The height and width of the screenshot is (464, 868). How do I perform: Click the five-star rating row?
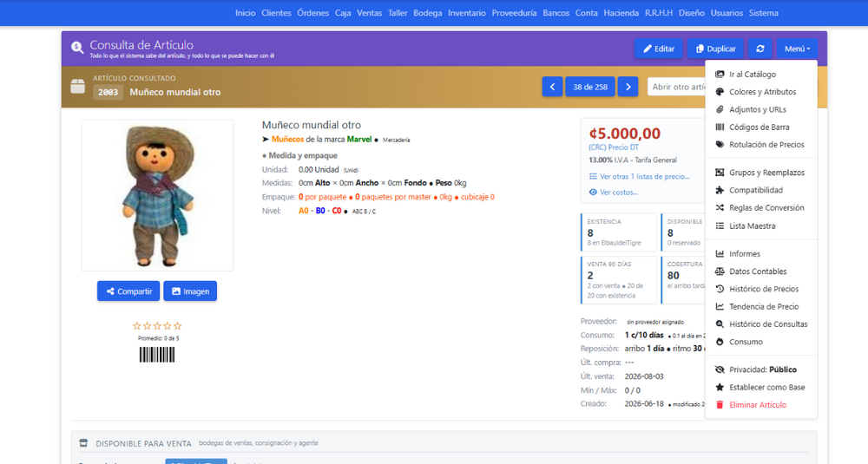click(157, 326)
